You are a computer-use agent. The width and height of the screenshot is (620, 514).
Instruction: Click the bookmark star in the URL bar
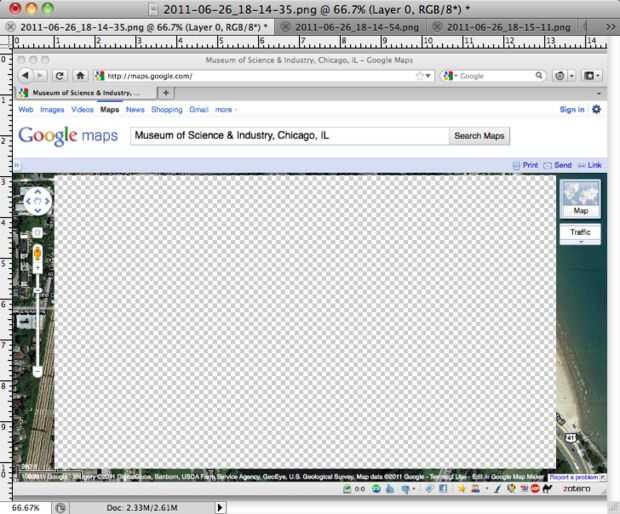[420, 76]
